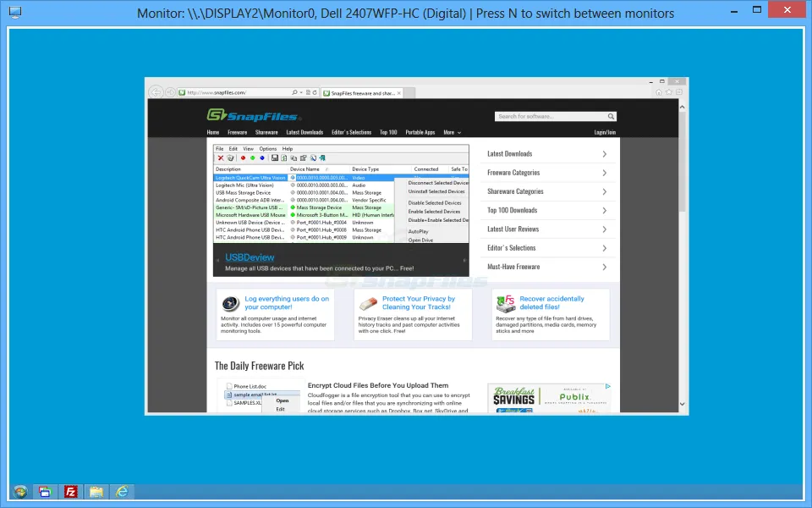Image resolution: width=812 pixels, height=508 pixels.
Task: Click the detective hat icon beside Log everything
Action: [230, 303]
